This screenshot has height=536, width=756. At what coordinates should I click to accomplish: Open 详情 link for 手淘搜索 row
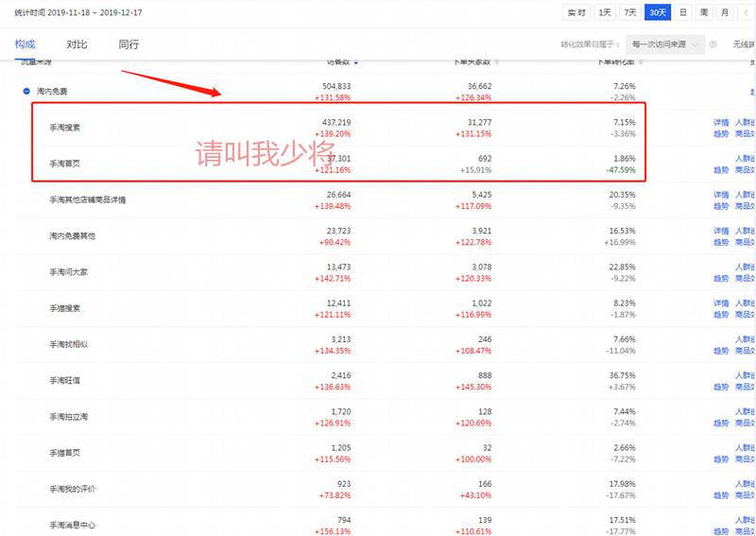click(721, 122)
